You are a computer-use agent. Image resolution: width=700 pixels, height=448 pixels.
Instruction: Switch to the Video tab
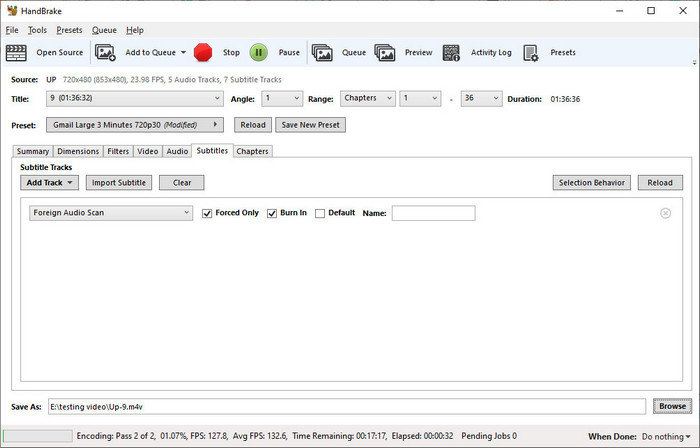[x=147, y=151]
